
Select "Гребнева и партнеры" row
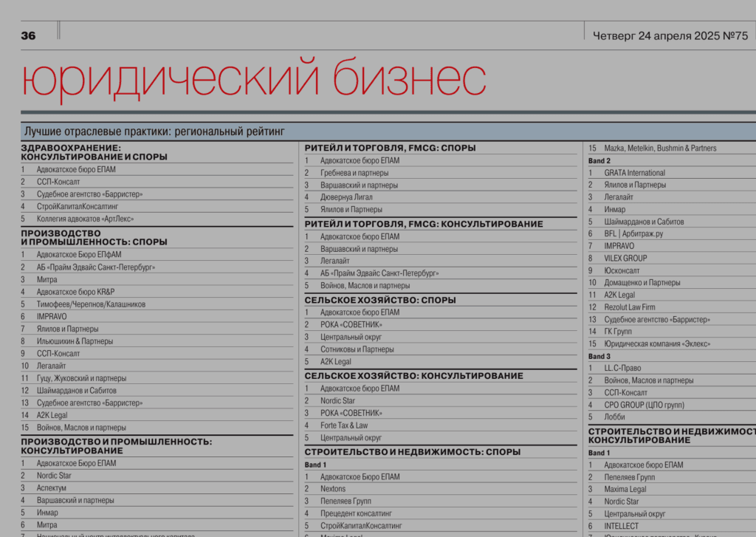tap(441, 173)
